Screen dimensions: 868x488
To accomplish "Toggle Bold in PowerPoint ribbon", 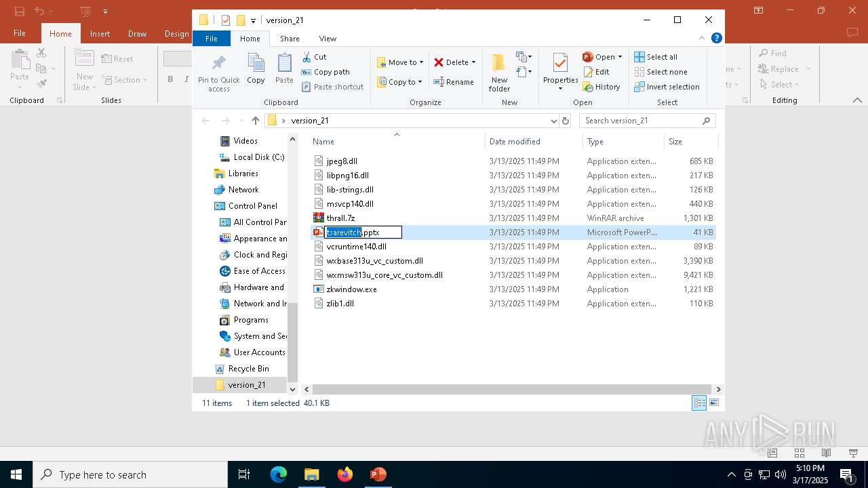I will [170, 79].
